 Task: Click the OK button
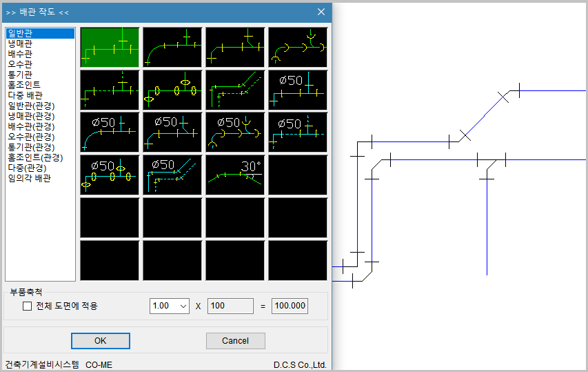(101, 341)
